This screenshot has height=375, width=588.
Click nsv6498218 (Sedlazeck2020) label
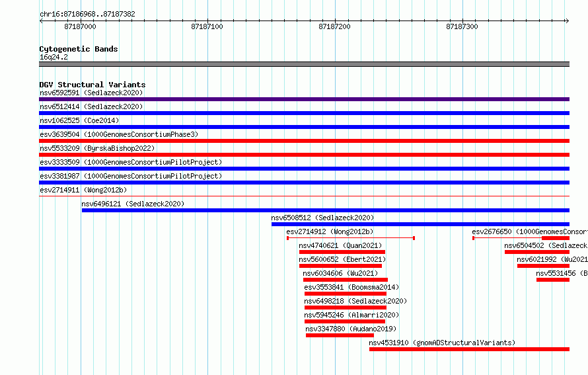355,301
